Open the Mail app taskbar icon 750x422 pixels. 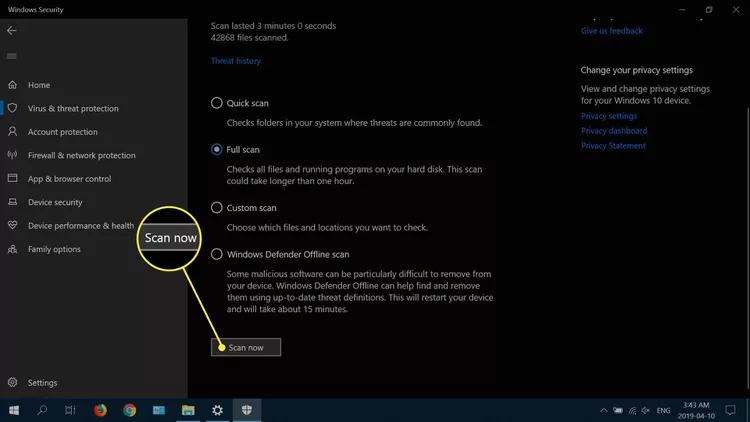(x=159, y=410)
